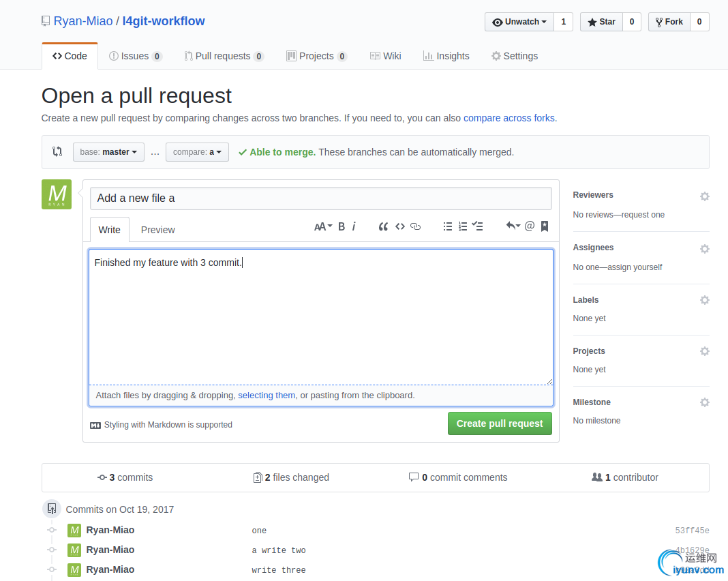Insert a saved reply with reply arrow icon
728x581 pixels.
[513, 226]
